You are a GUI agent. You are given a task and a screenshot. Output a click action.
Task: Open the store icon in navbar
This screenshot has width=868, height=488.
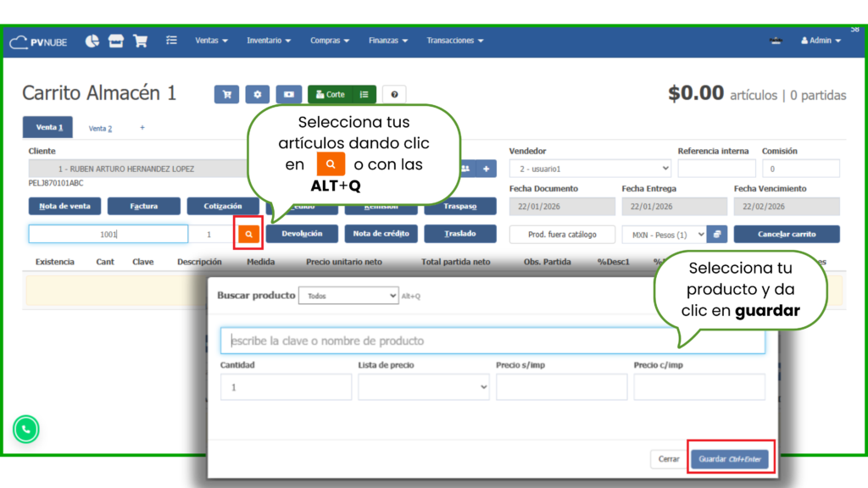point(116,41)
